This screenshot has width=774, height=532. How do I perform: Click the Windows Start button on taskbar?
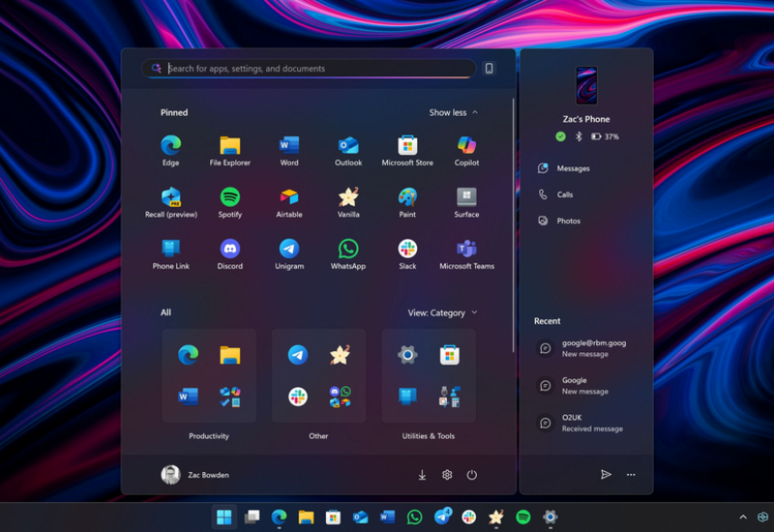click(224, 517)
